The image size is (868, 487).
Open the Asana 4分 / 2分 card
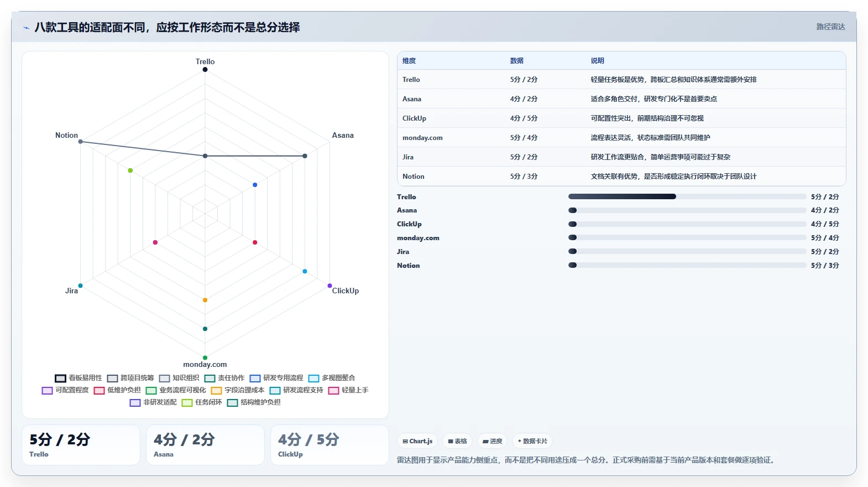click(x=205, y=445)
